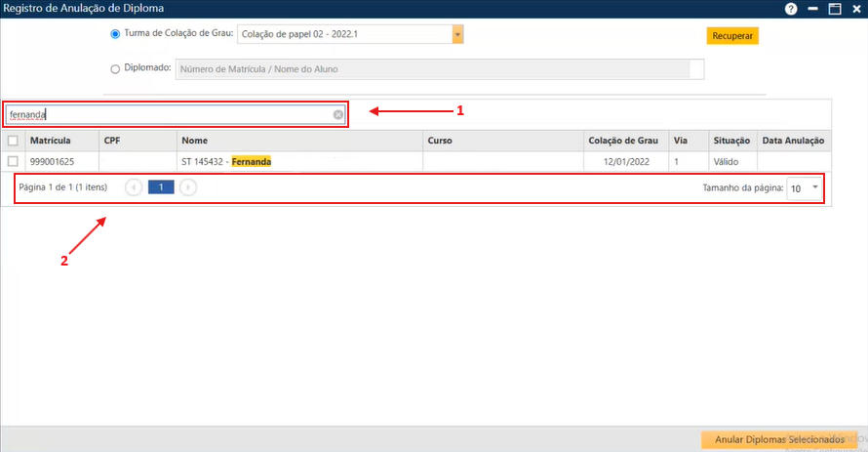Check the select-all header checkbox
The image size is (868, 452).
[13, 141]
